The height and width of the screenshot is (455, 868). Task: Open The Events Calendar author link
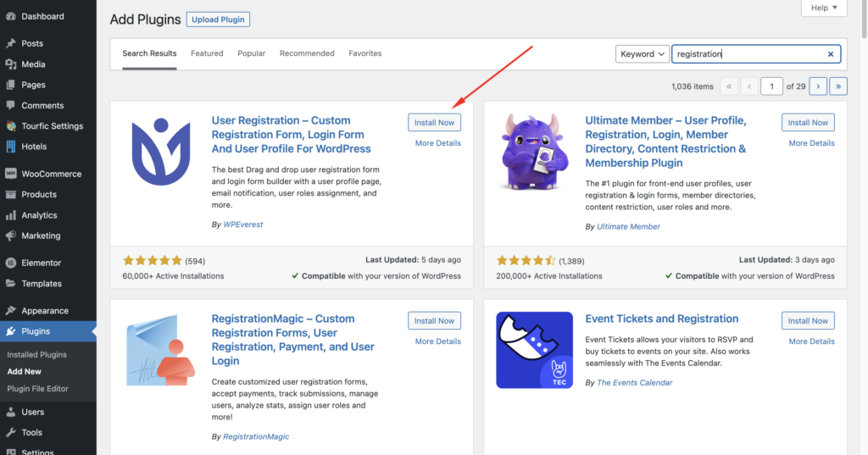[x=634, y=383]
